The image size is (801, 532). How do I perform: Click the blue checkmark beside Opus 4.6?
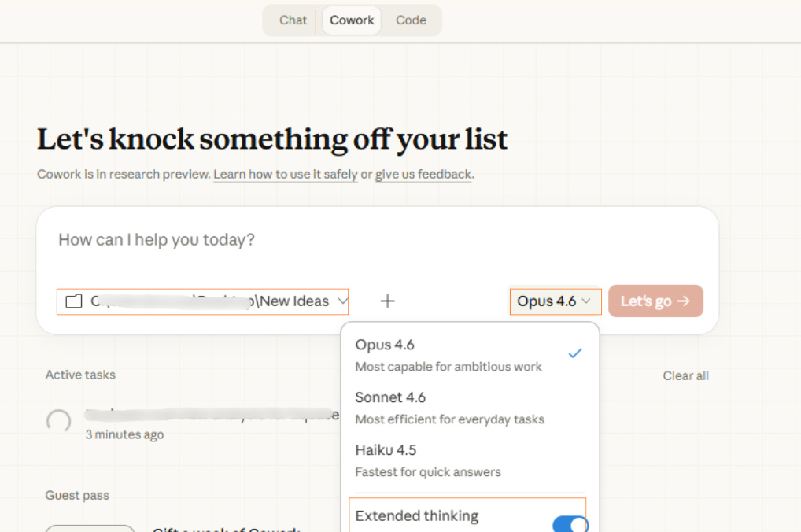point(574,353)
